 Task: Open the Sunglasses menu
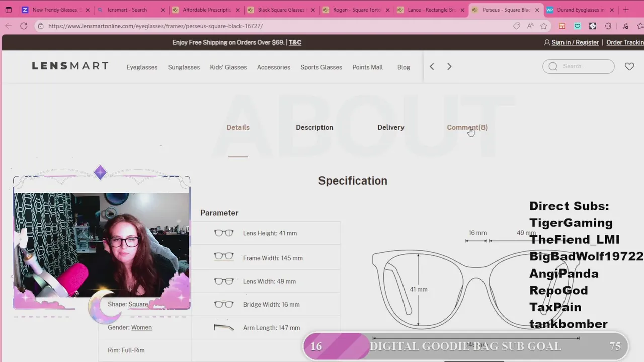[x=184, y=67]
